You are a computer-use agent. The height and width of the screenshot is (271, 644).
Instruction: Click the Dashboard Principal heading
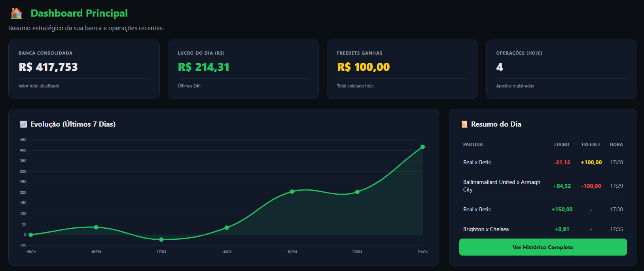(79, 13)
